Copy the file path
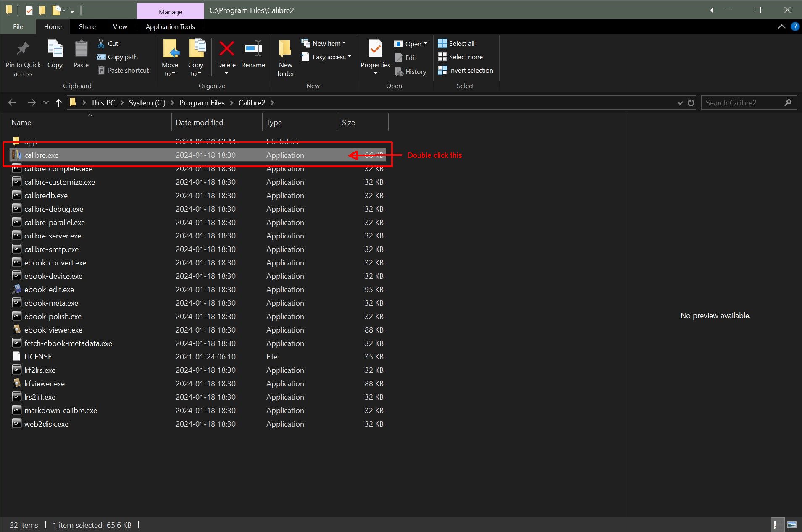 (118, 57)
